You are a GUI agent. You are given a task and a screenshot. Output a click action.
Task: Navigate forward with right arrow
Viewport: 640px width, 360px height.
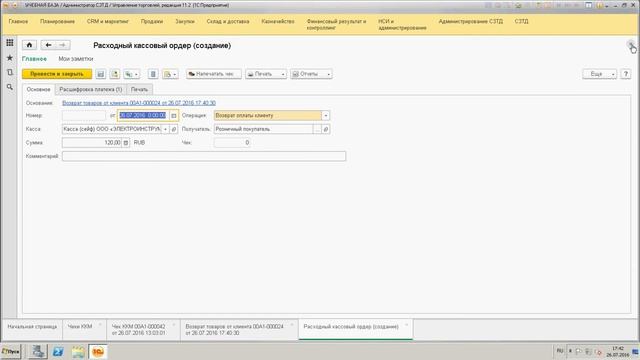[x=62, y=45]
